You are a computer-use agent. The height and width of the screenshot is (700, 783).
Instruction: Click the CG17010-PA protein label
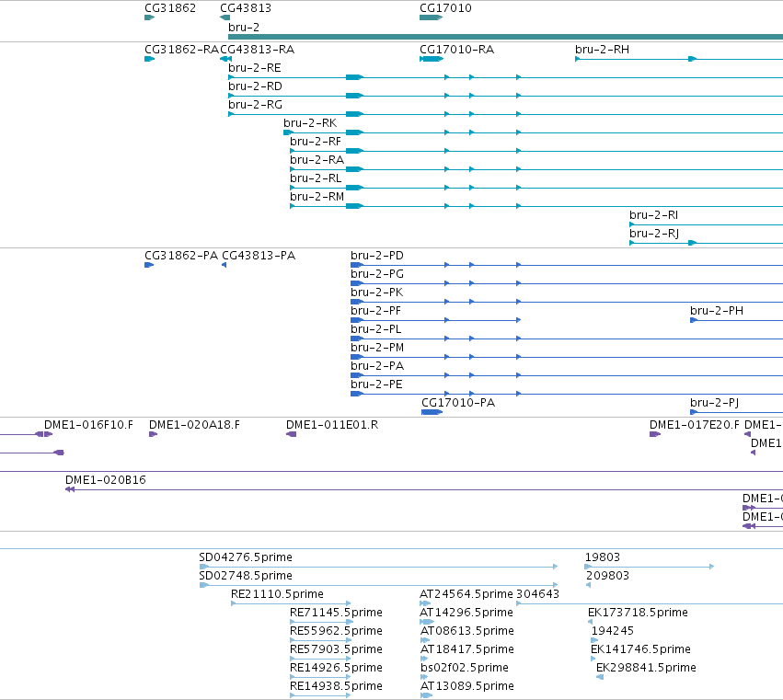(458, 403)
